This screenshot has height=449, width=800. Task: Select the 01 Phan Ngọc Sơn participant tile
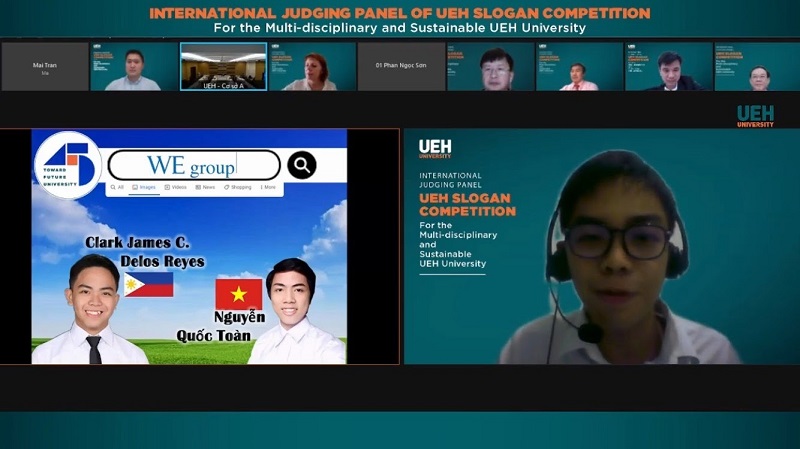tap(401, 66)
